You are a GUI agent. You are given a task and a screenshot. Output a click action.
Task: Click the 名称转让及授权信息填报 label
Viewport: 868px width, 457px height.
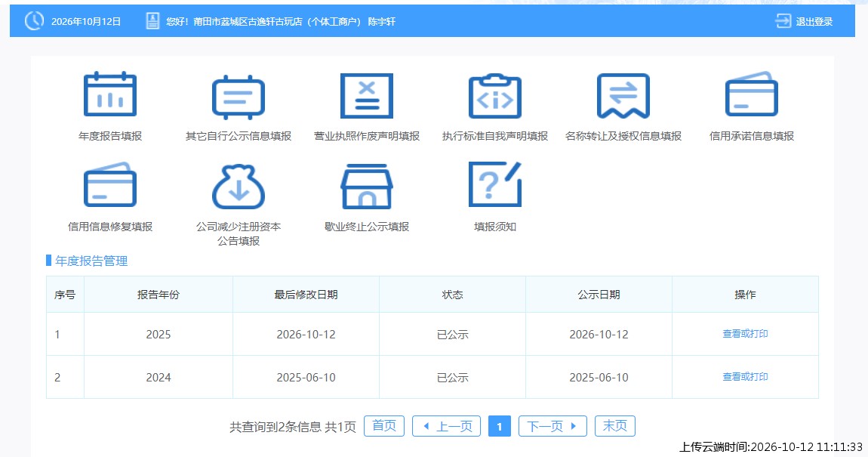(x=623, y=136)
